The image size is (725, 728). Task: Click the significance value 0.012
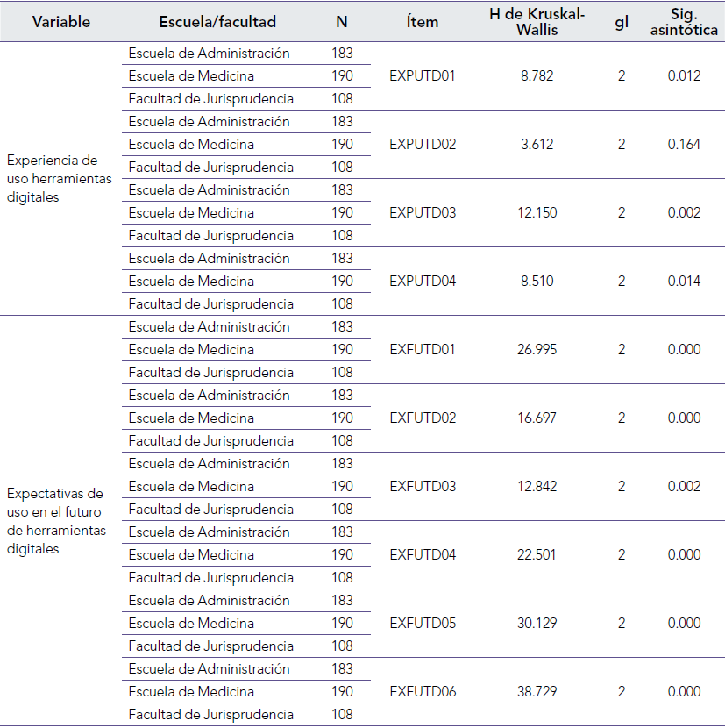tap(684, 76)
